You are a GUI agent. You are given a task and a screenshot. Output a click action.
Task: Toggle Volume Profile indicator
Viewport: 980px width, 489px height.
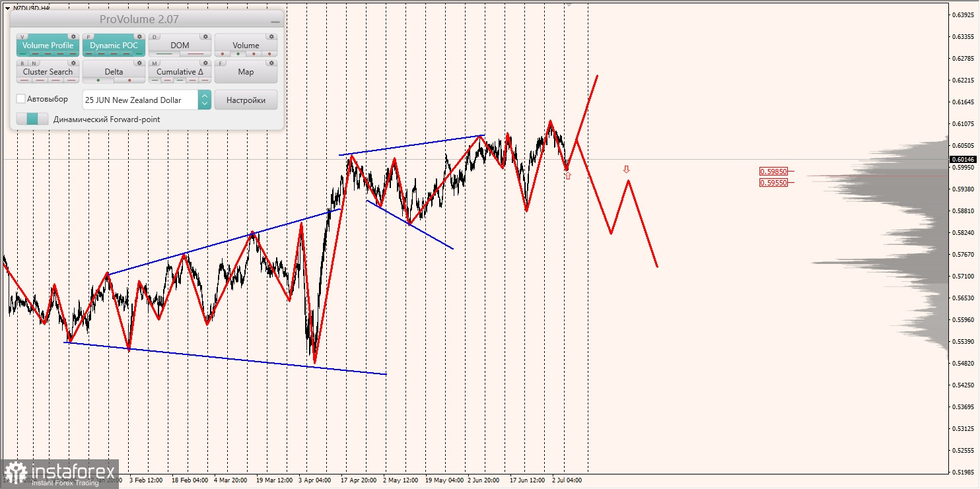48,46
